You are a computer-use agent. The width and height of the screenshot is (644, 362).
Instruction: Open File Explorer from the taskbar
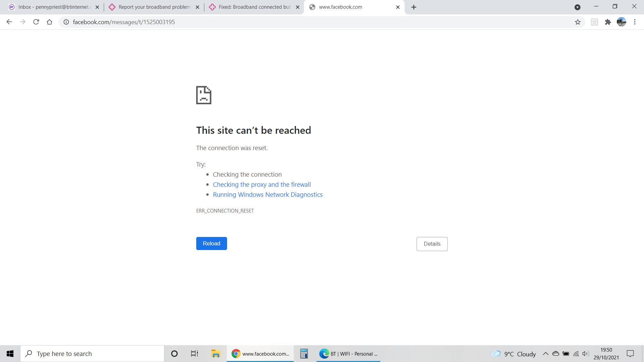point(215,354)
